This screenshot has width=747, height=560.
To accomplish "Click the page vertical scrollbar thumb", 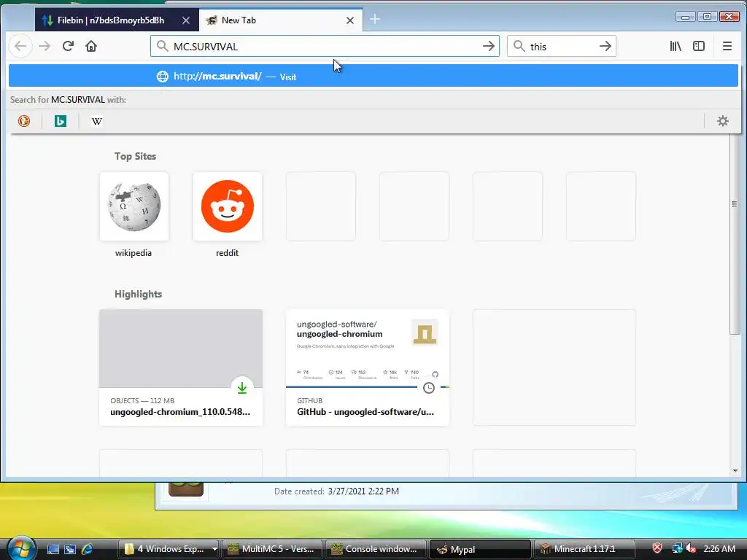I will tap(734, 233).
